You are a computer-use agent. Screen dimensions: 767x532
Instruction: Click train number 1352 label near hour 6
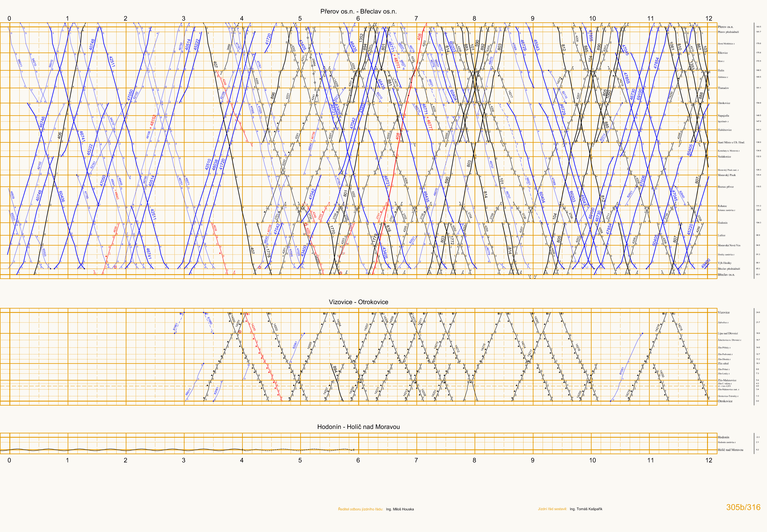[x=361, y=38]
